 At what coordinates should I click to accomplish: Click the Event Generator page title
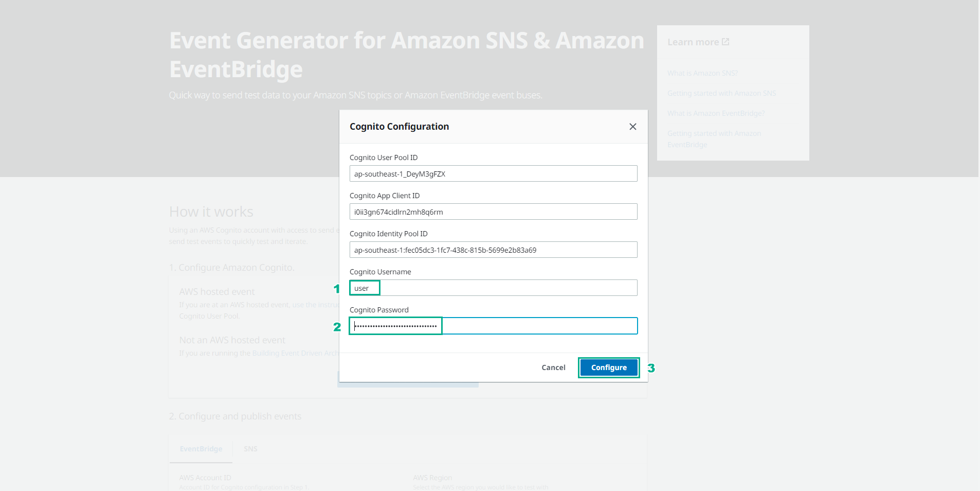click(x=407, y=55)
